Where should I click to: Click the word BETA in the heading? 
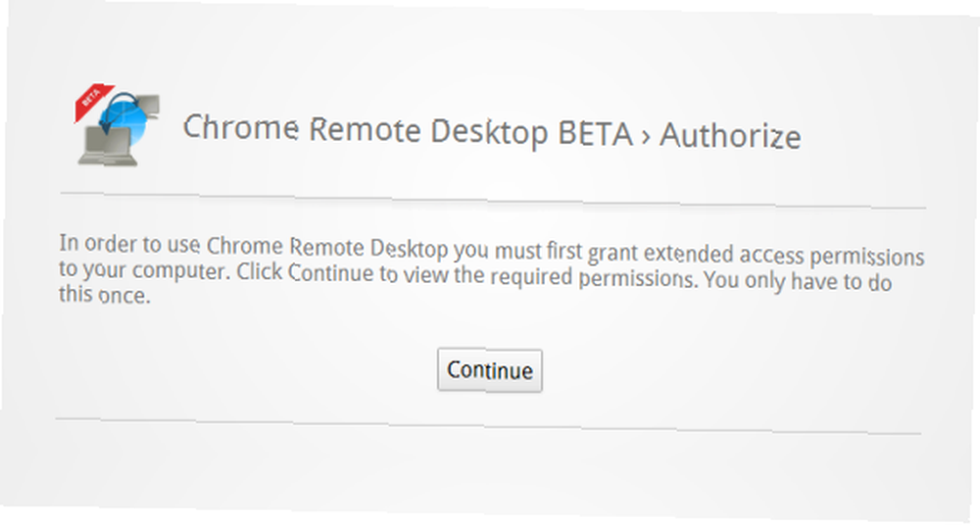point(595,134)
